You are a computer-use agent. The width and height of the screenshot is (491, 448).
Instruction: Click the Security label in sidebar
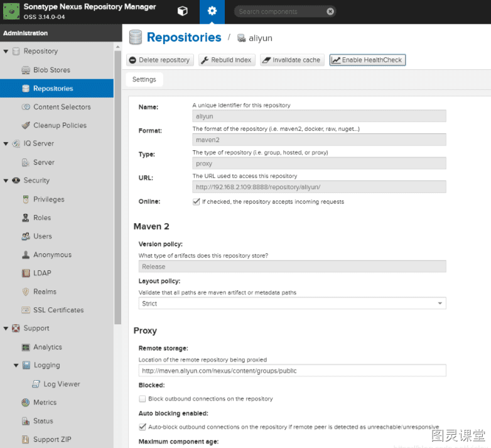pos(36,180)
